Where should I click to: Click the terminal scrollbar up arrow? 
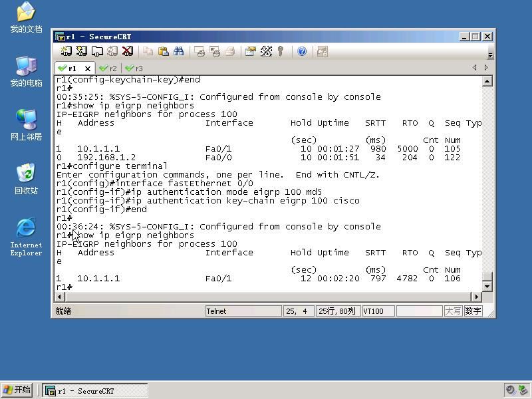point(487,81)
